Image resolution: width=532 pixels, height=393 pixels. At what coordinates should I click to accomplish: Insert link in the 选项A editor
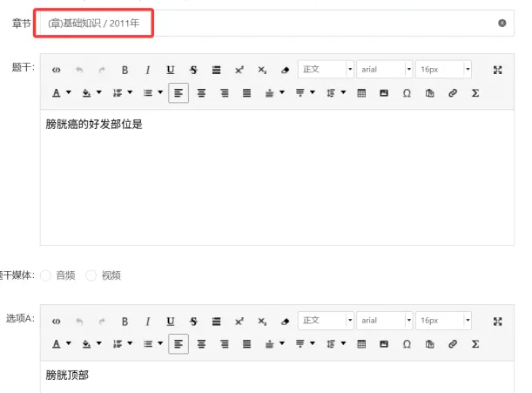(453, 343)
